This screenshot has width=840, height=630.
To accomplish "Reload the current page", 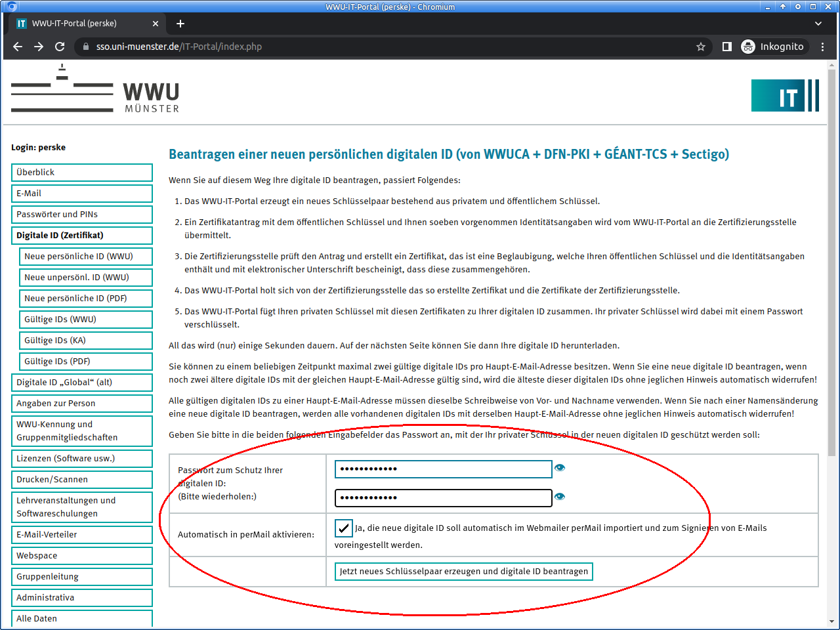I will point(60,47).
